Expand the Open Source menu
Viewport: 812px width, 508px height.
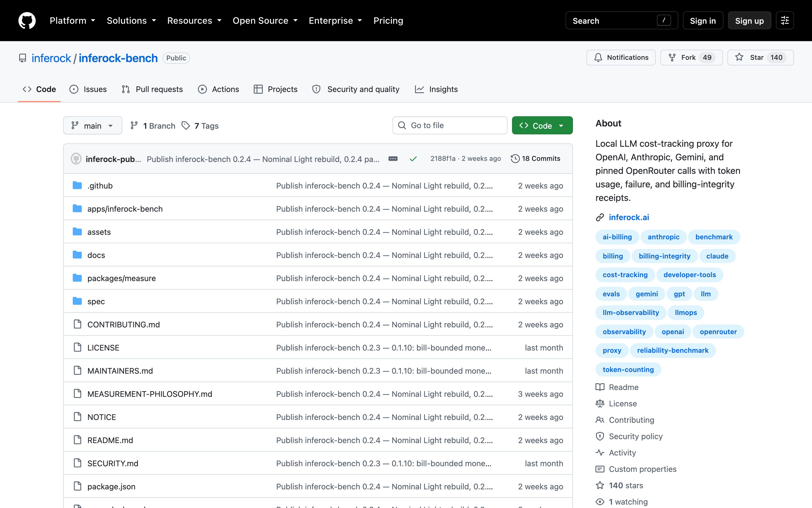[x=265, y=21]
